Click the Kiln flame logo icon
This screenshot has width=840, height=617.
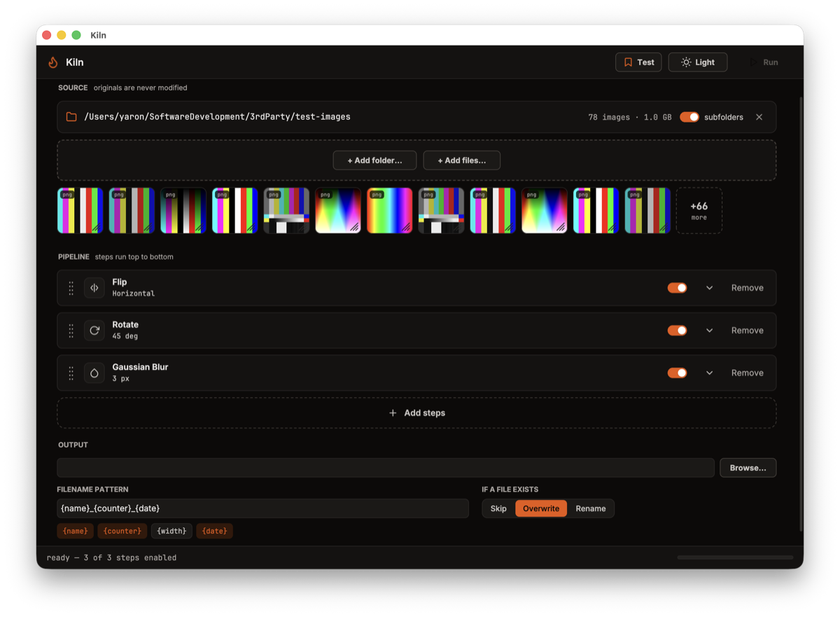point(53,62)
